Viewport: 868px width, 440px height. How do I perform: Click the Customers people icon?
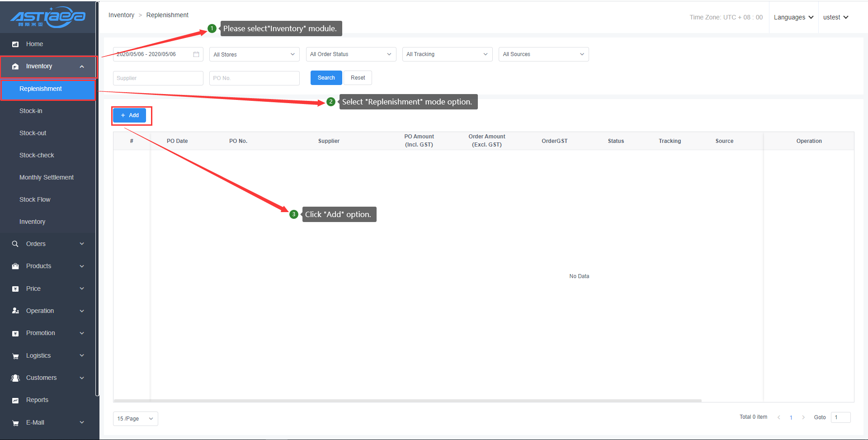coord(15,378)
